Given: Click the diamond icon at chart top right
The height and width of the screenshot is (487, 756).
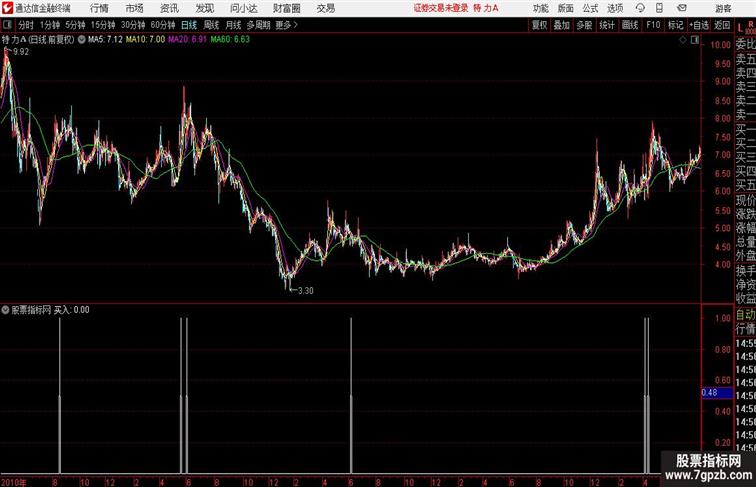Looking at the screenshot, I should [x=683, y=40].
